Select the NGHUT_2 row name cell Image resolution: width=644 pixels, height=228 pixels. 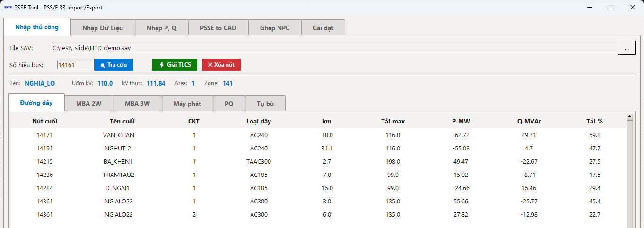click(119, 148)
